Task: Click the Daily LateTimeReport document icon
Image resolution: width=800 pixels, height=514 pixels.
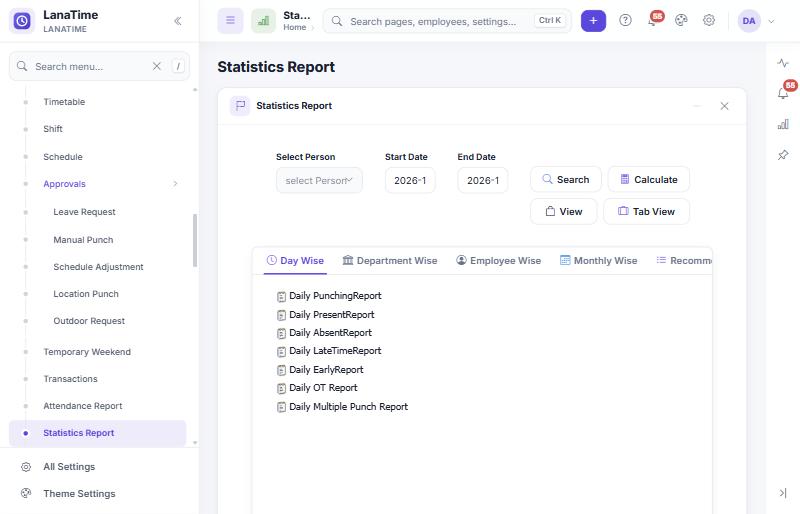Action: click(x=281, y=352)
